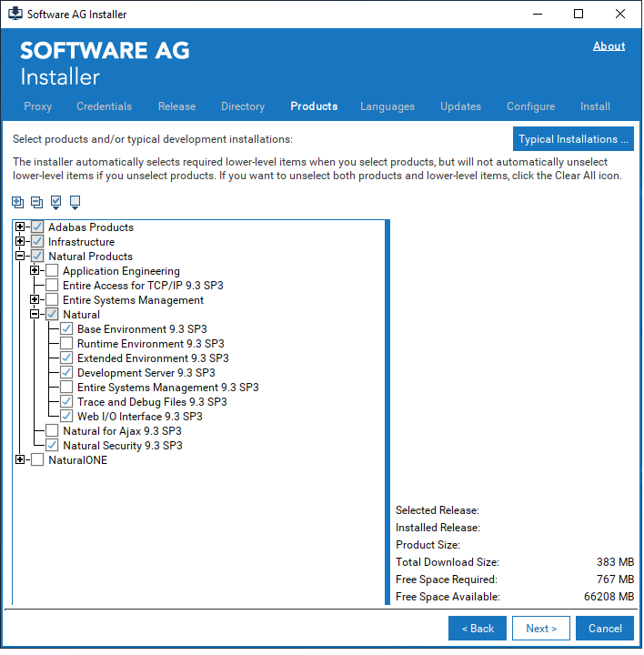Enable Natural for Ajax 9.3 SP3

coord(52,431)
